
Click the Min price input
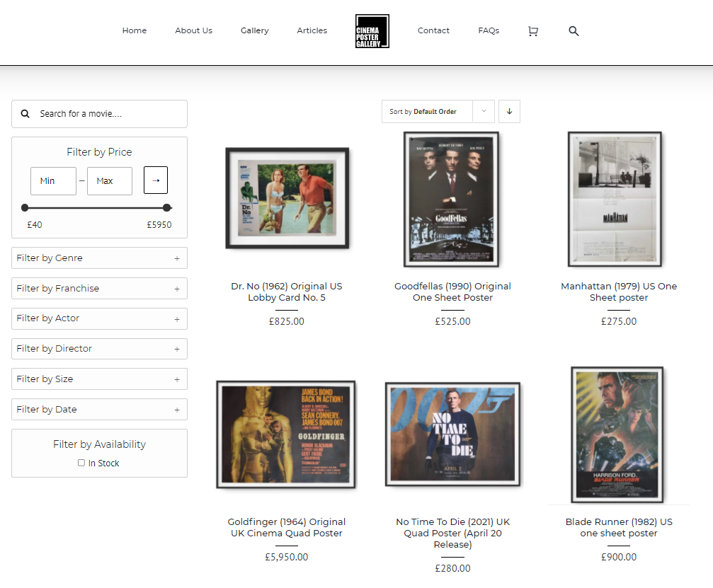[x=53, y=181]
